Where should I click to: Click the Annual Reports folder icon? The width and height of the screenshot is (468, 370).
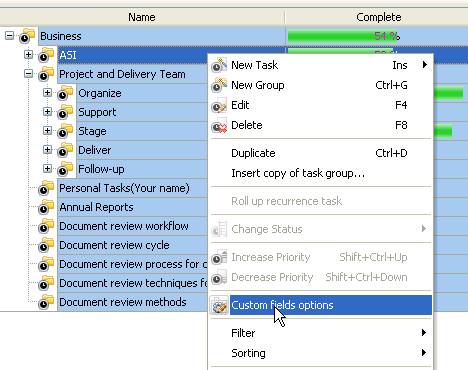point(46,207)
